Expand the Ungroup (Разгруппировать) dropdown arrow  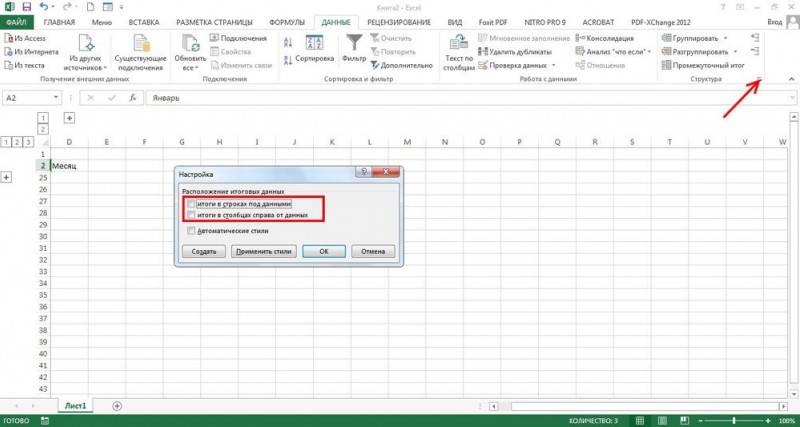tap(735, 52)
